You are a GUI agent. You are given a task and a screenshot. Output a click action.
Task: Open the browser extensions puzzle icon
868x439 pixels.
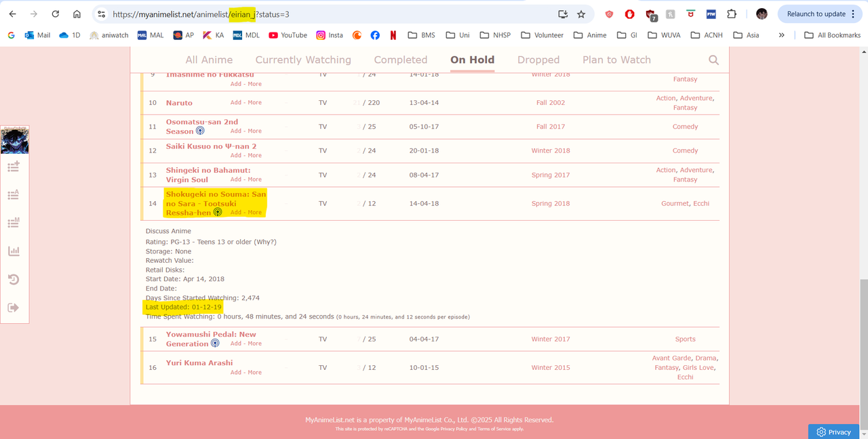click(x=732, y=14)
